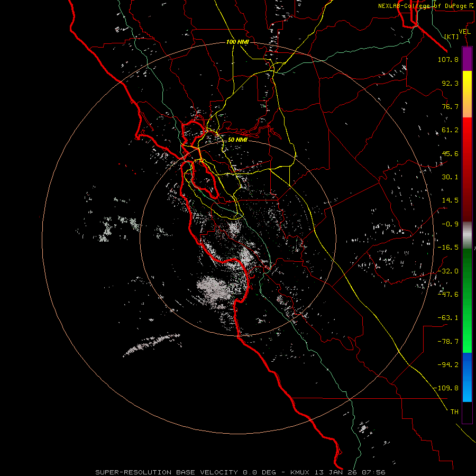This screenshot has height=476, width=476.
Task: Click the 30.1 legend value
Action: (450, 177)
